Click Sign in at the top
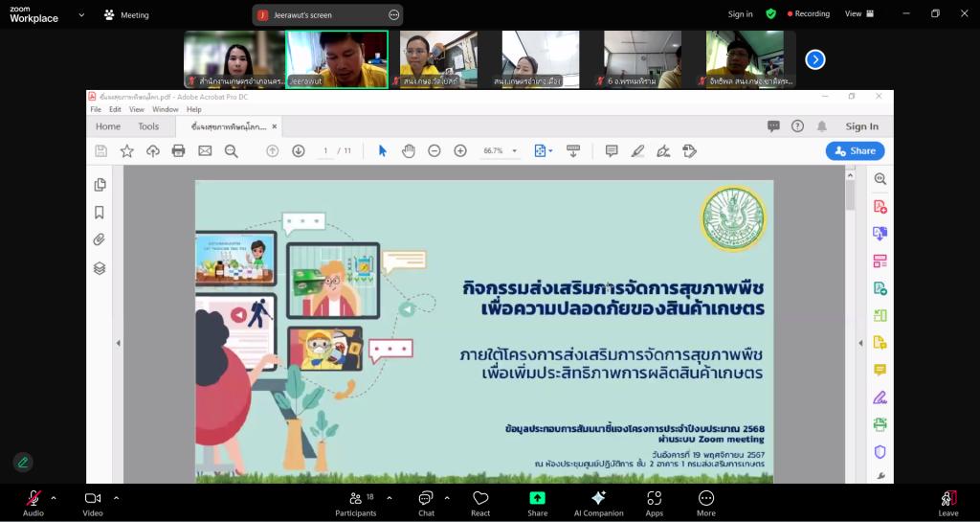 click(740, 14)
